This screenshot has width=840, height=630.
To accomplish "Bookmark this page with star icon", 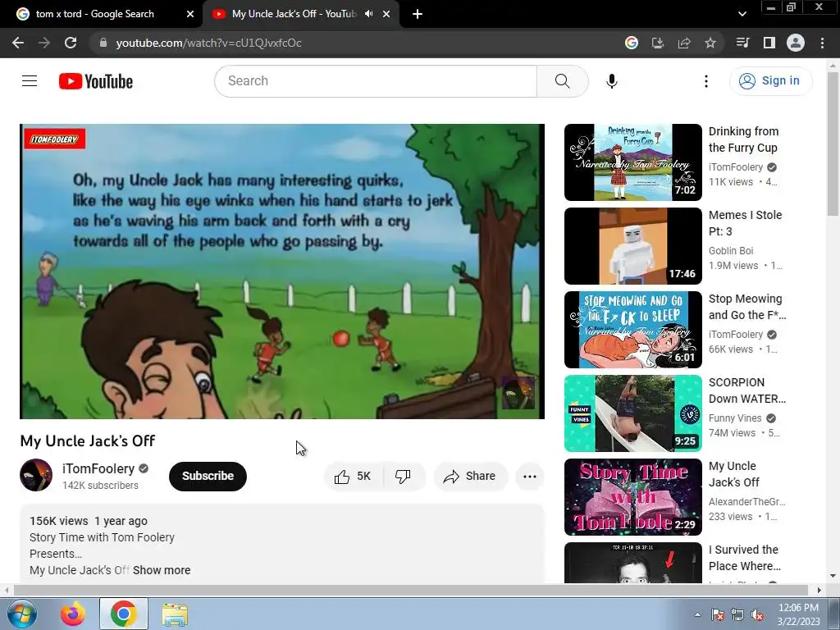I will (x=710, y=43).
